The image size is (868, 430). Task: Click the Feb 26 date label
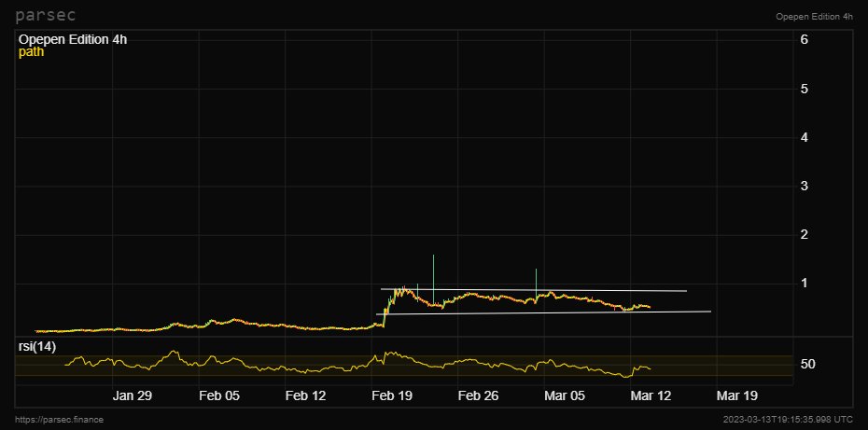(478, 395)
